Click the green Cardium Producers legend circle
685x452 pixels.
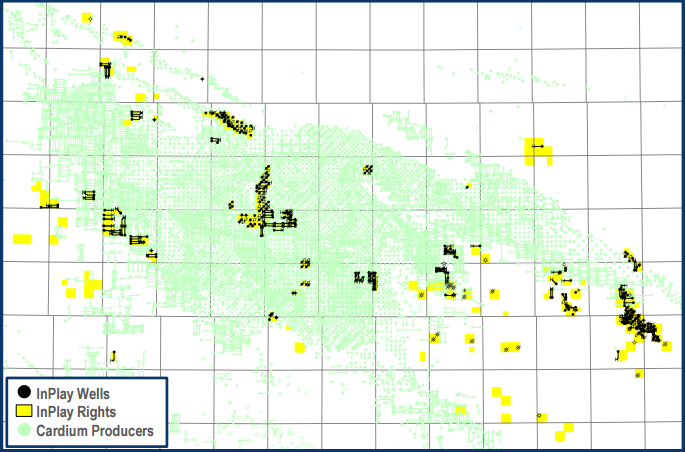(x=22, y=431)
